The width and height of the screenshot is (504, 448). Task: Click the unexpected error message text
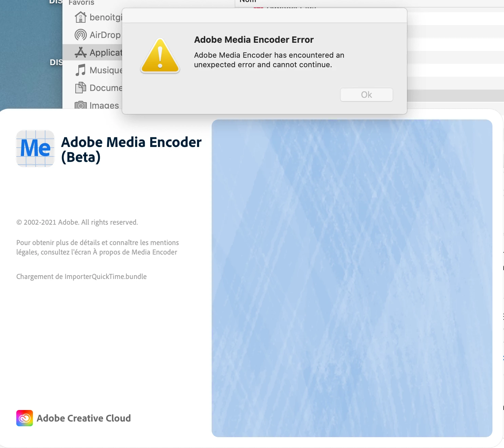coord(269,60)
